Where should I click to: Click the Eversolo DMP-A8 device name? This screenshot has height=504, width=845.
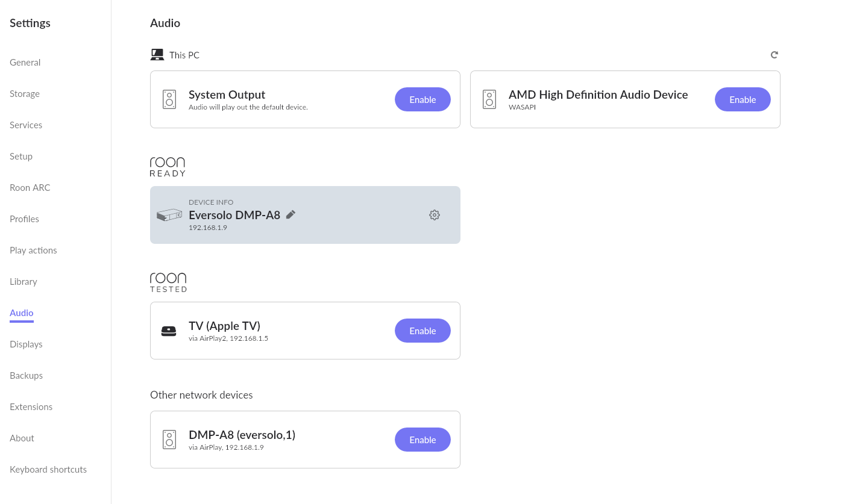(234, 215)
